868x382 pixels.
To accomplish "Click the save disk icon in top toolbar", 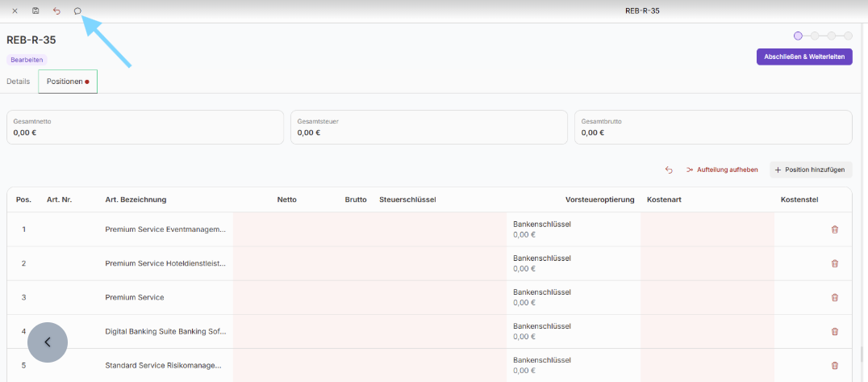I will pyautogui.click(x=35, y=11).
